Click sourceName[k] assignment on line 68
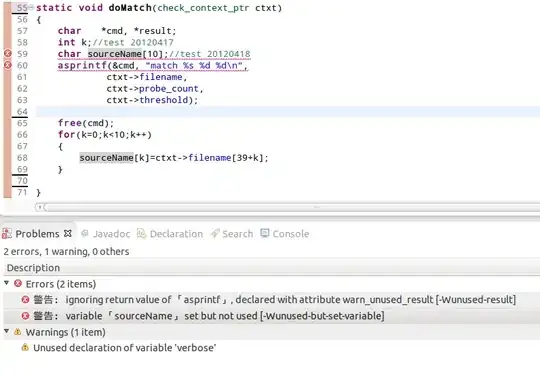Viewport: 540px width, 375px height. (174, 158)
